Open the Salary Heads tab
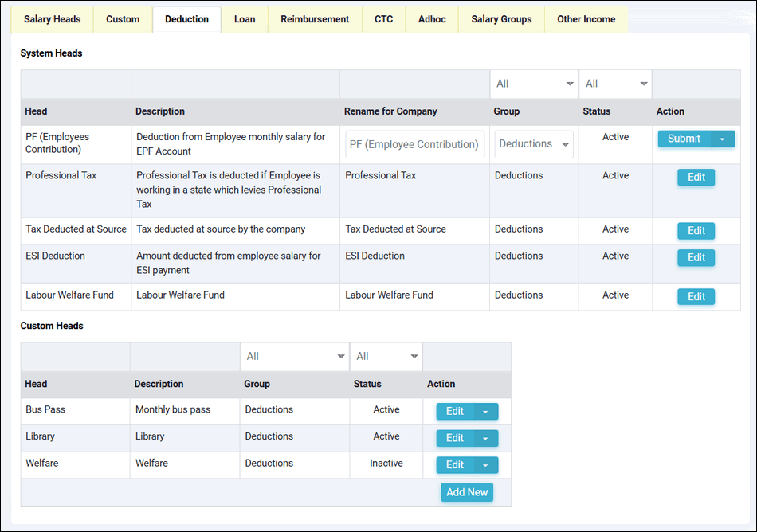Screen dimensions: 757x532 click(x=52, y=19)
